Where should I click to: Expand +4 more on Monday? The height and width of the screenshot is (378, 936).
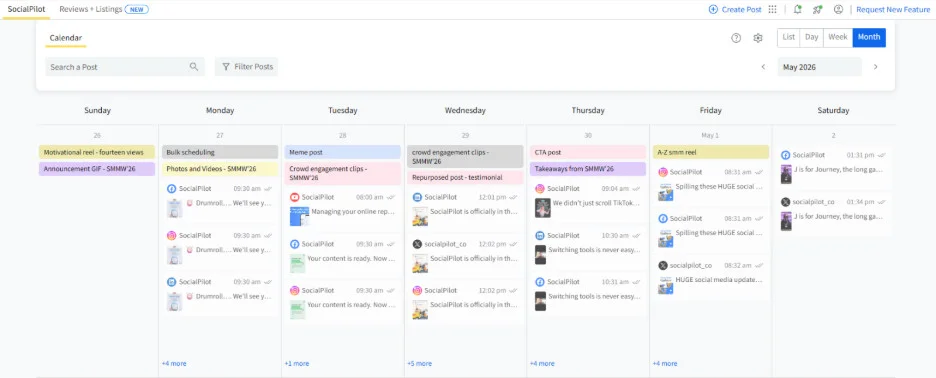pos(174,363)
